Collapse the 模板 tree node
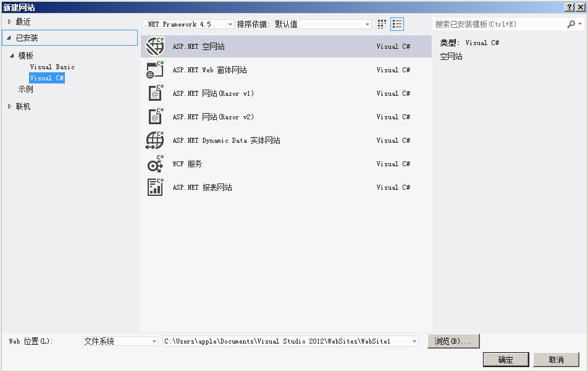Viewport: 588px width, 372px height. pos(12,56)
